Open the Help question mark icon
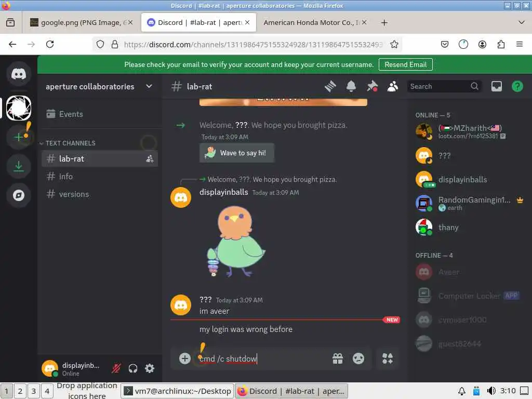The width and height of the screenshot is (532, 399). [x=517, y=87]
